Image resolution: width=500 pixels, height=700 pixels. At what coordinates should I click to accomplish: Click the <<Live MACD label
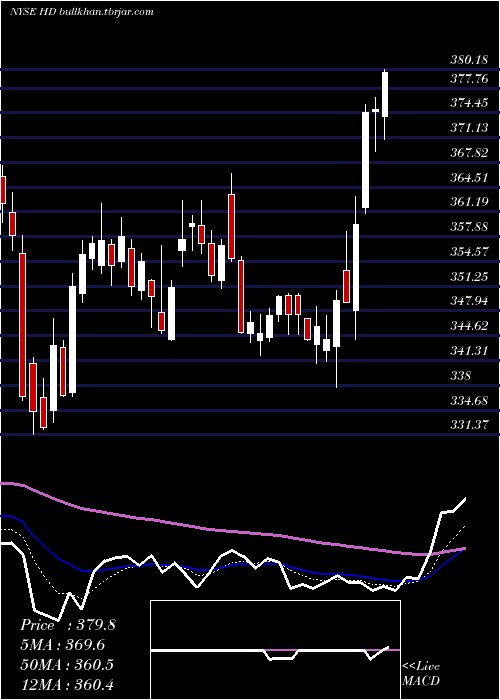point(421,673)
